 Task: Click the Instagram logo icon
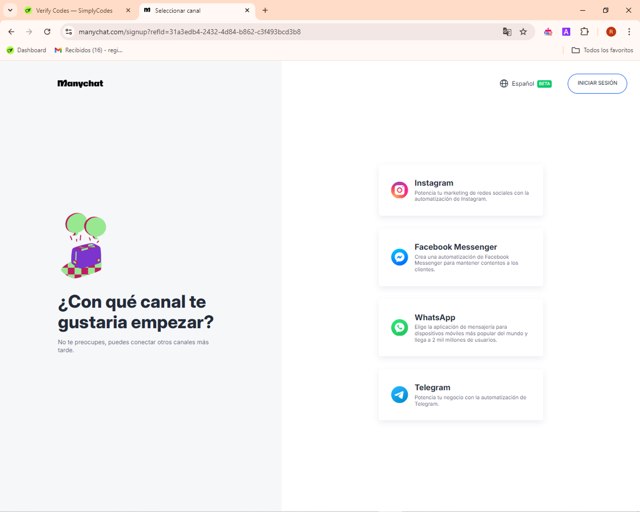(x=399, y=190)
